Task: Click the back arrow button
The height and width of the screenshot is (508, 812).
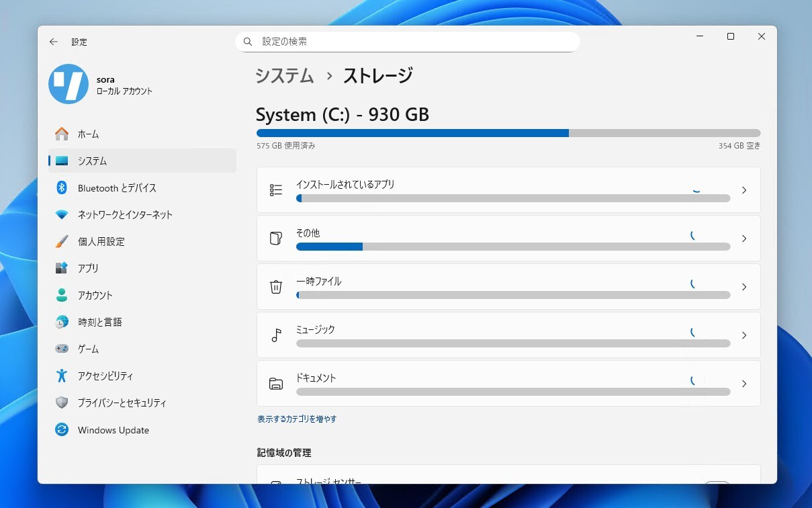Action: pos(54,42)
